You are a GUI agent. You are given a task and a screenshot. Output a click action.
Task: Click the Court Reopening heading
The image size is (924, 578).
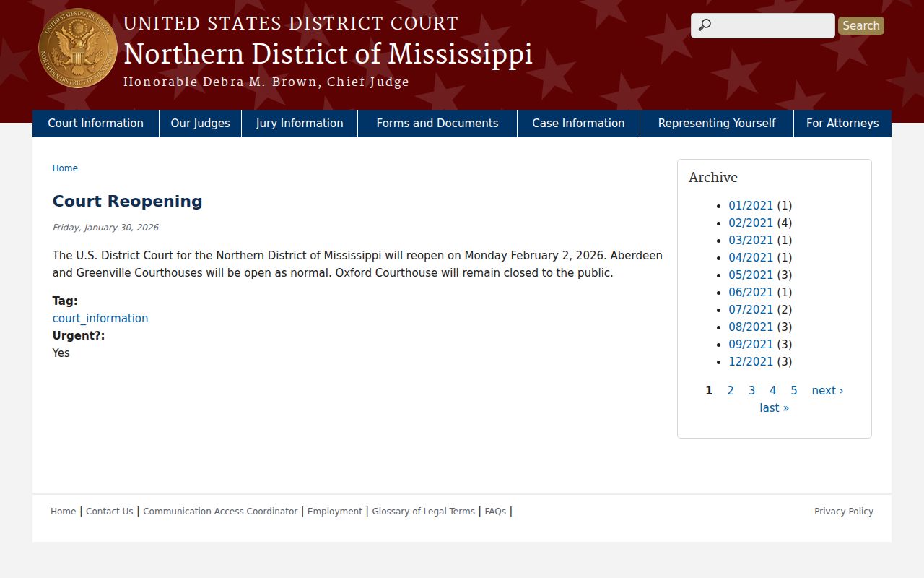click(x=128, y=202)
